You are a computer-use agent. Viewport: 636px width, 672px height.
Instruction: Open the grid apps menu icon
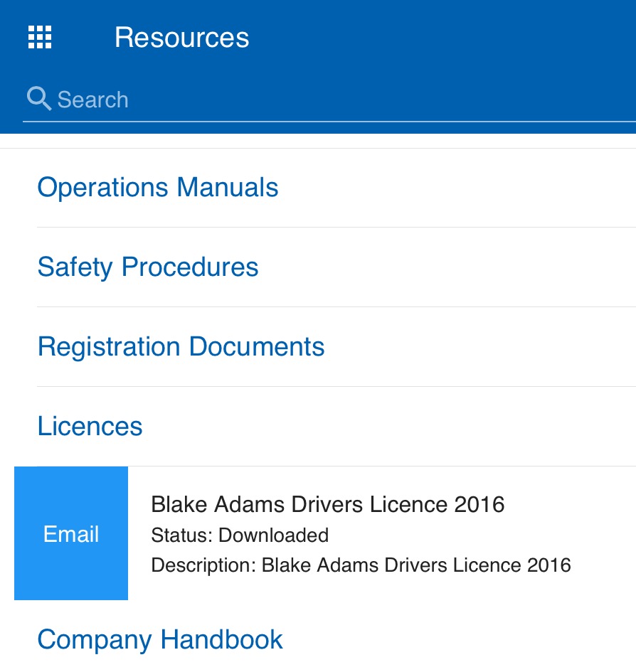tap(40, 37)
